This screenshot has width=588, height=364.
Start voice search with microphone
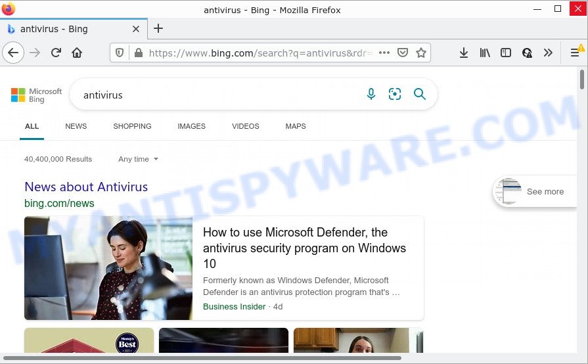click(371, 94)
